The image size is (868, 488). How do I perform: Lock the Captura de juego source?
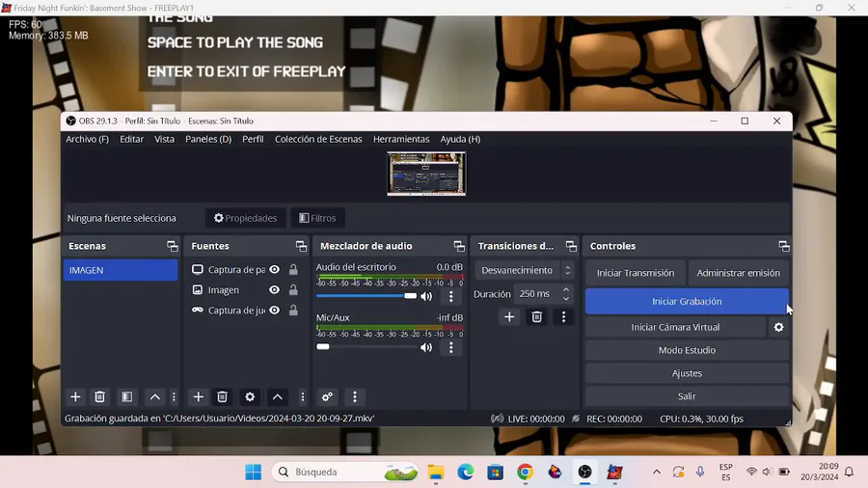[293, 311]
